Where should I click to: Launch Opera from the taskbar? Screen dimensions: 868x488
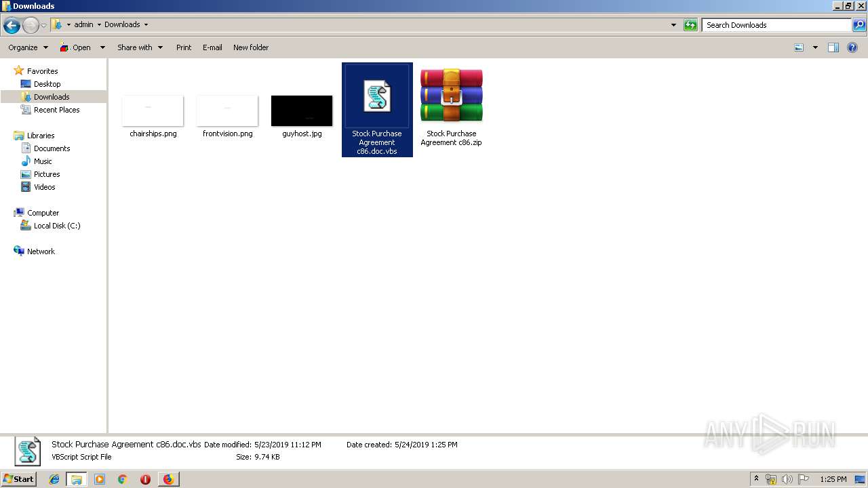(x=145, y=479)
